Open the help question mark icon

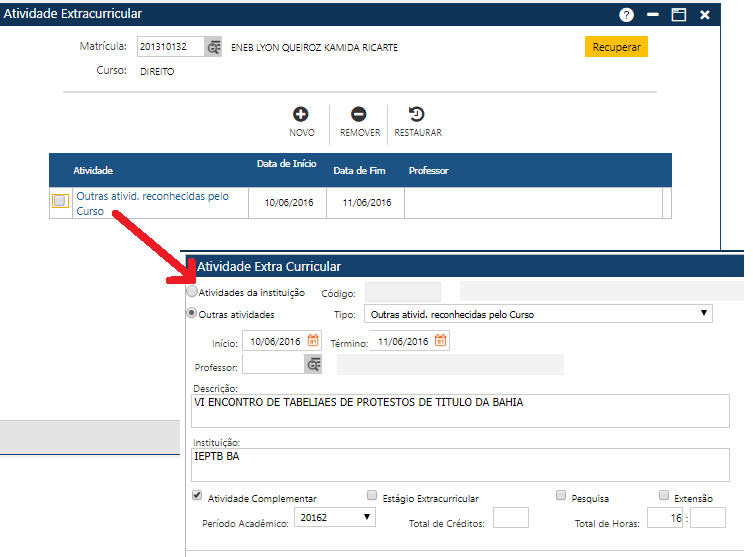click(627, 14)
